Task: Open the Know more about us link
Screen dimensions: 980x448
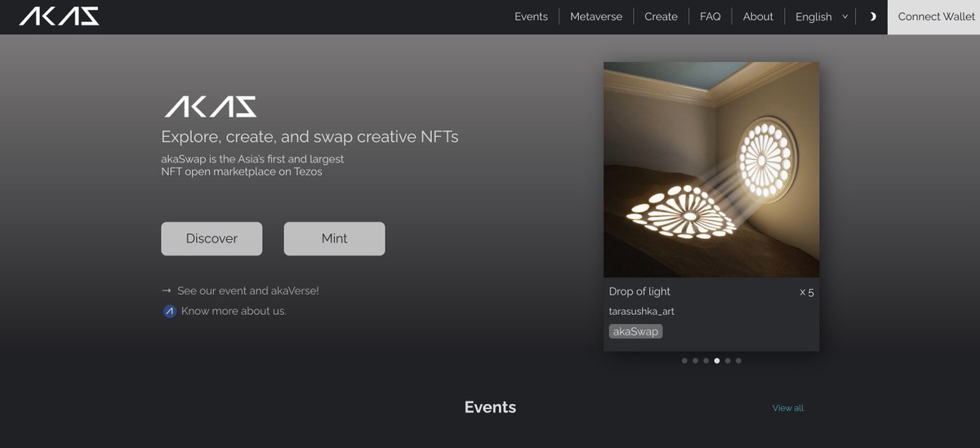Action: (x=234, y=311)
